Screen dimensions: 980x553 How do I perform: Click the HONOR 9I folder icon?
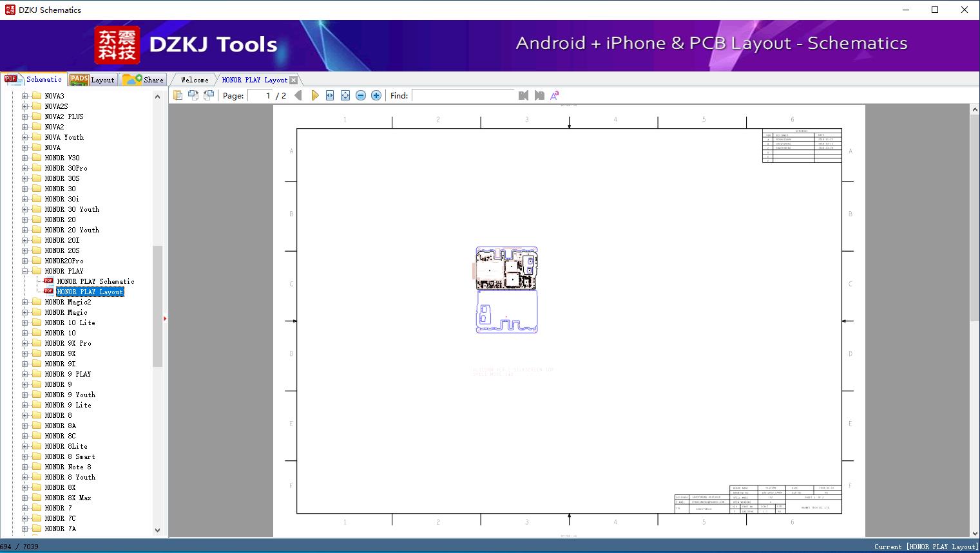tap(36, 364)
